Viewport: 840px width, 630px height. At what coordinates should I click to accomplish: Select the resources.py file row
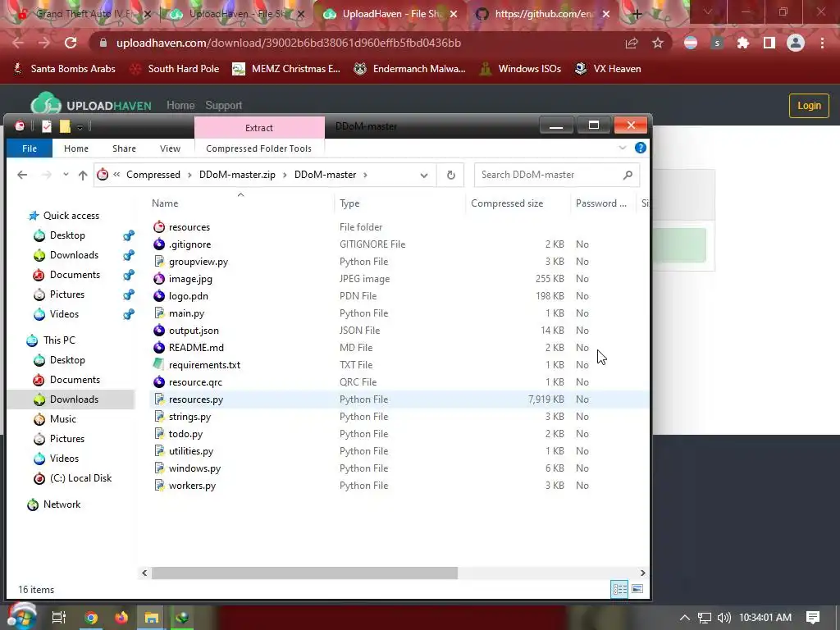click(399, 399)
